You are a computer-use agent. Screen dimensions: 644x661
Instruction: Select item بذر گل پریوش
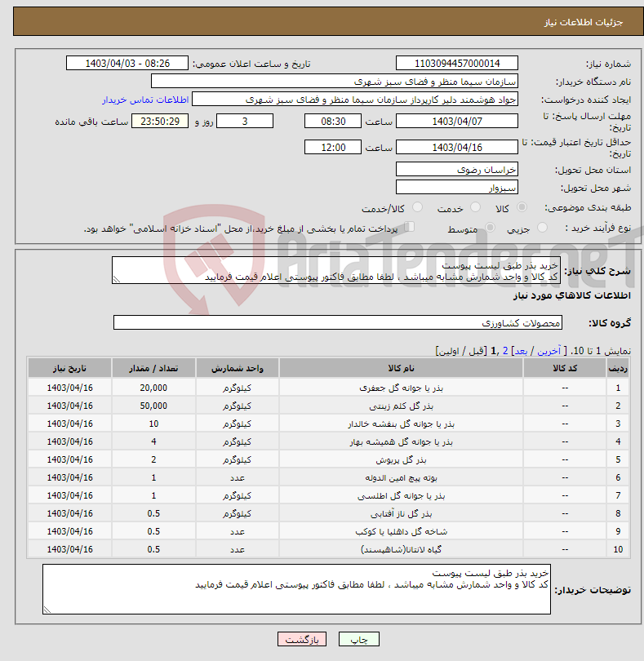pyautogui.click(x=401, y=459)
